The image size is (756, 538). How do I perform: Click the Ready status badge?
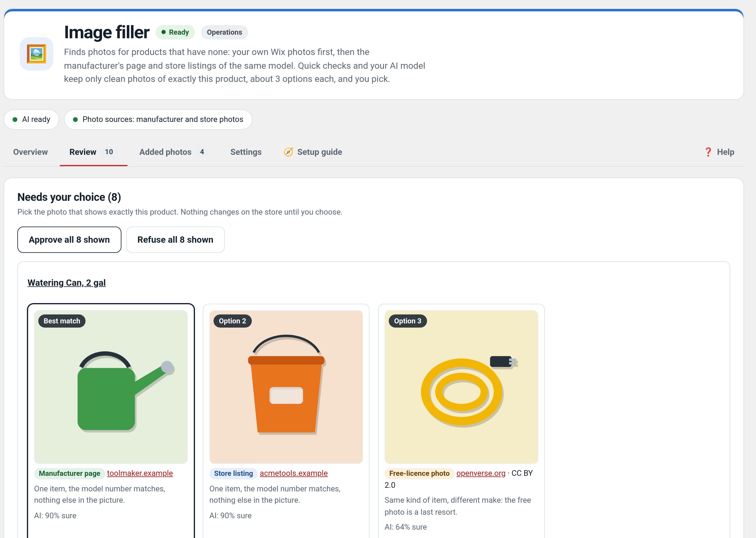[x=175, y=32]
